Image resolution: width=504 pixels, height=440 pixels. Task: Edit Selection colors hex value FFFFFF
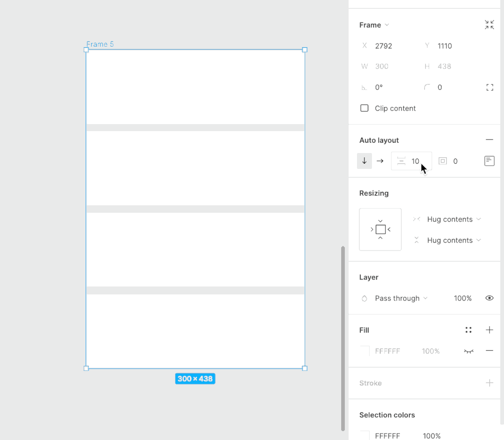point(388,436)
